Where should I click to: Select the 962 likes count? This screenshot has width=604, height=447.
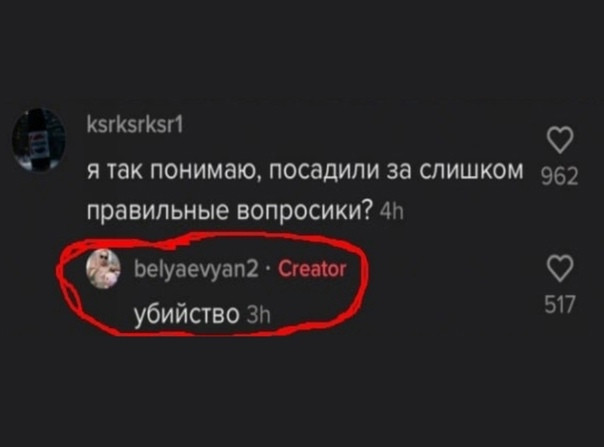point(560,177)
